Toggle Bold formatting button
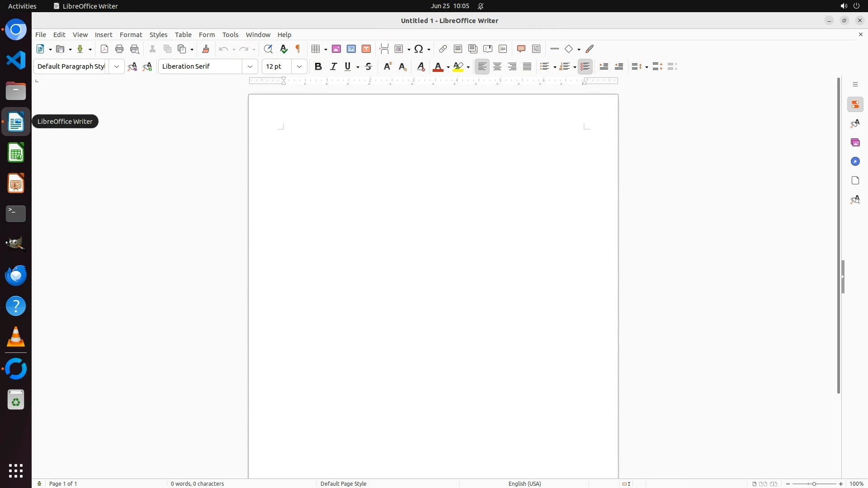 318,67
